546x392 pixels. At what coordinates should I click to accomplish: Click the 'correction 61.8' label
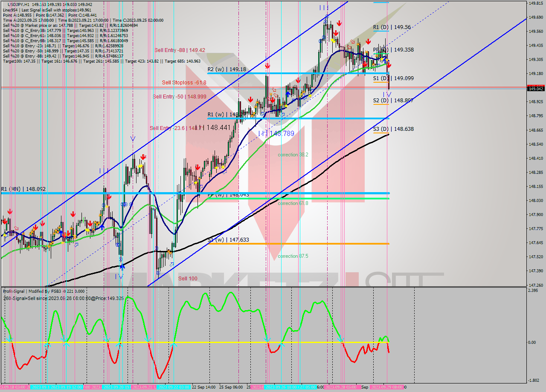pos(293,203)
